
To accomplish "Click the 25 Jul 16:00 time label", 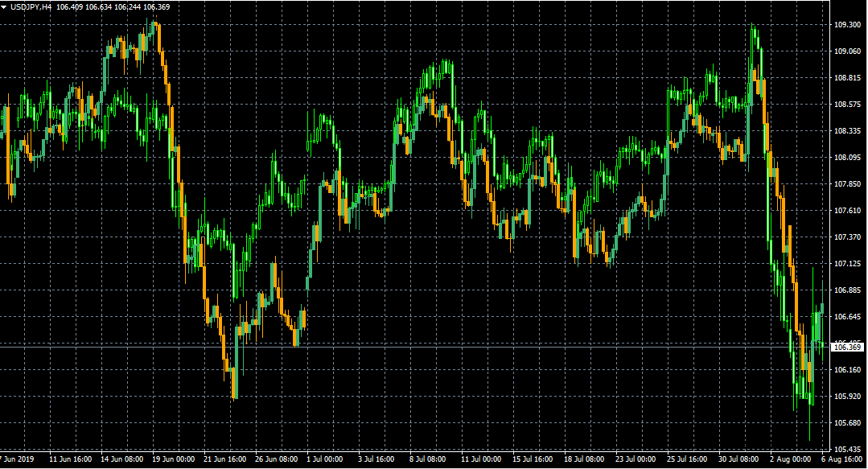I will coord(687,459).
